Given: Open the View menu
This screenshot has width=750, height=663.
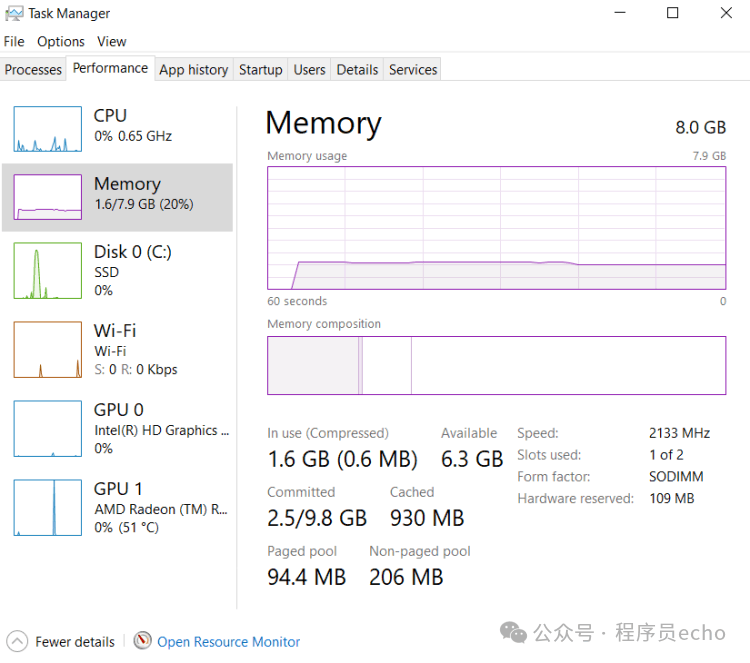Looking at the screenshot, I should coord(112,41).
